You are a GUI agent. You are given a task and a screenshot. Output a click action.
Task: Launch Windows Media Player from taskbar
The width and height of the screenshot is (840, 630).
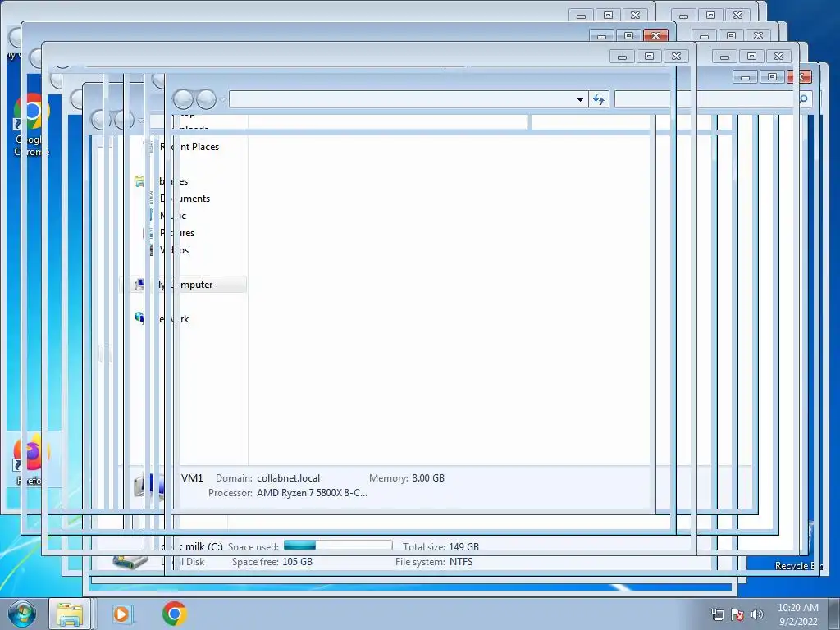coord(121,614)
